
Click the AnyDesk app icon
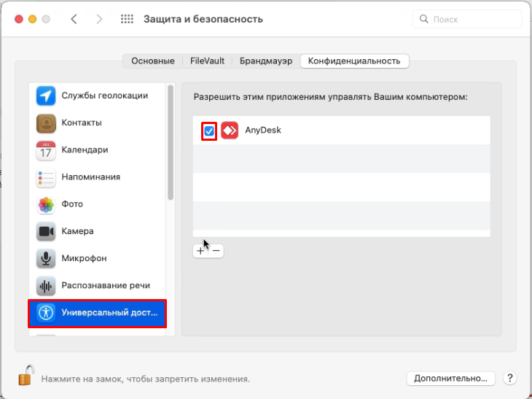tap(230, 131)
